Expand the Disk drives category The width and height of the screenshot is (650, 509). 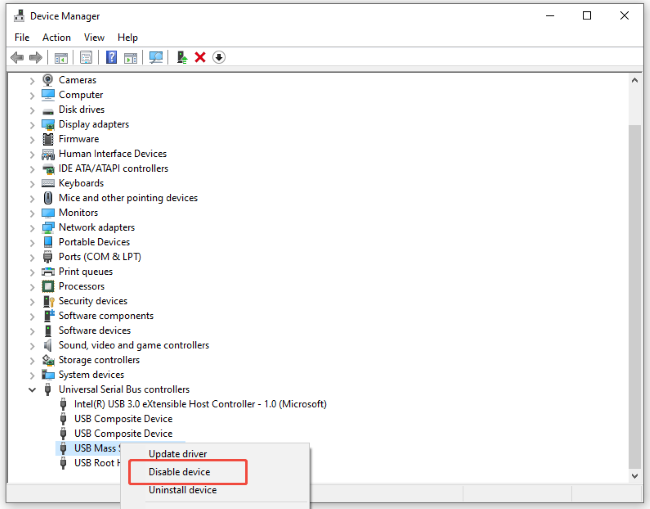(x=32, y=110)
